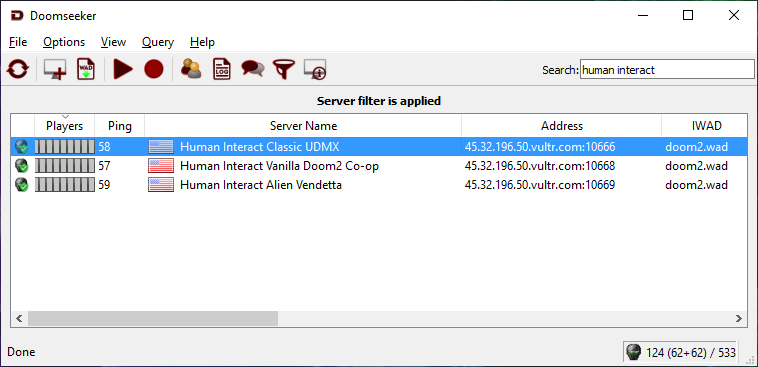Click the marine helmet icon in status bar
This screenshot has height=367, width=758.
point(633,352)
